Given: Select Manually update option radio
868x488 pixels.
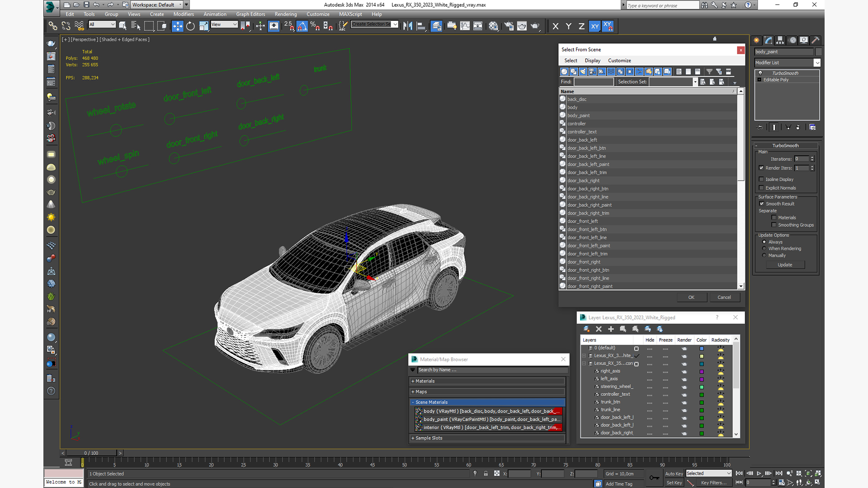Looking at the screenshot, I should tap(764, 255).
